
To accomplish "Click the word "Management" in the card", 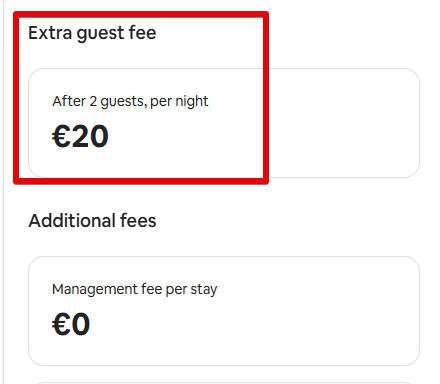I will tap(95, 289).
